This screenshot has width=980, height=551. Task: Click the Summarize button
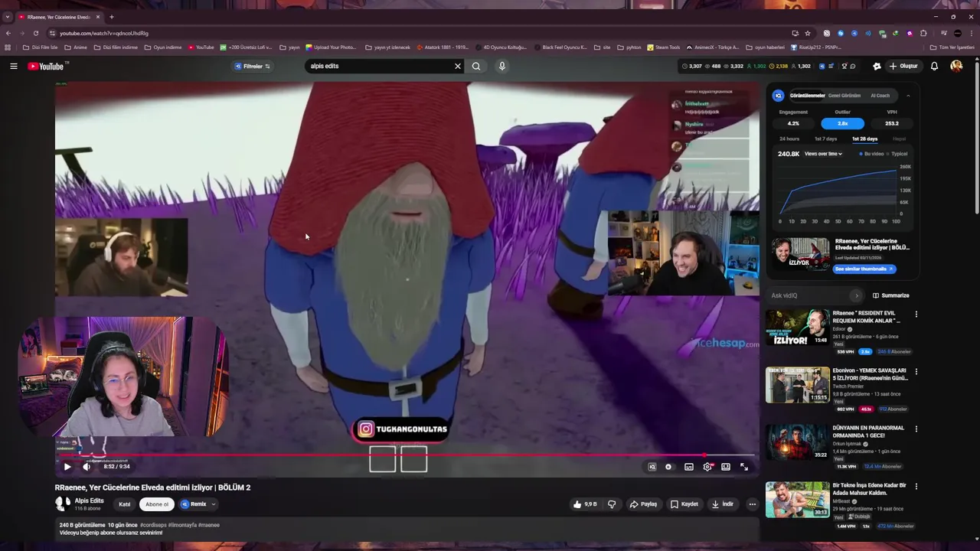click(x=891, y=295)
